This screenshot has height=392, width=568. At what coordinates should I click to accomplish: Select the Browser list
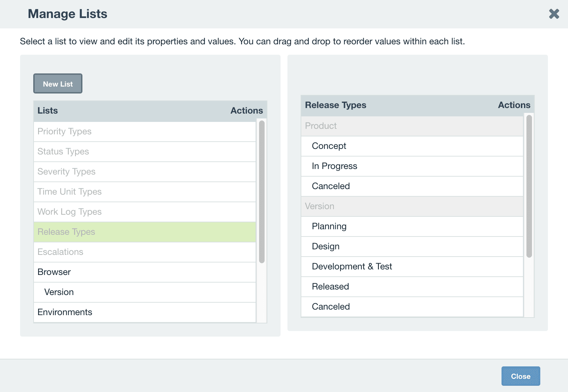(x=145, y=272)
